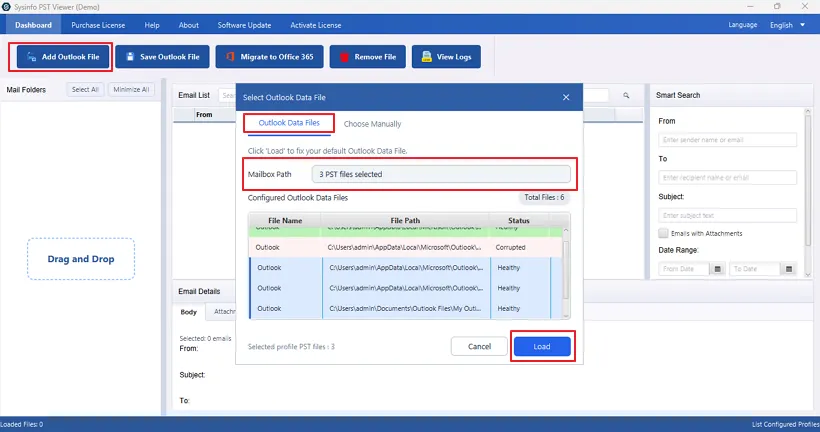Click the Drag and Drop area
This screenshot has height=432, width=820.
tap(81, 259)
